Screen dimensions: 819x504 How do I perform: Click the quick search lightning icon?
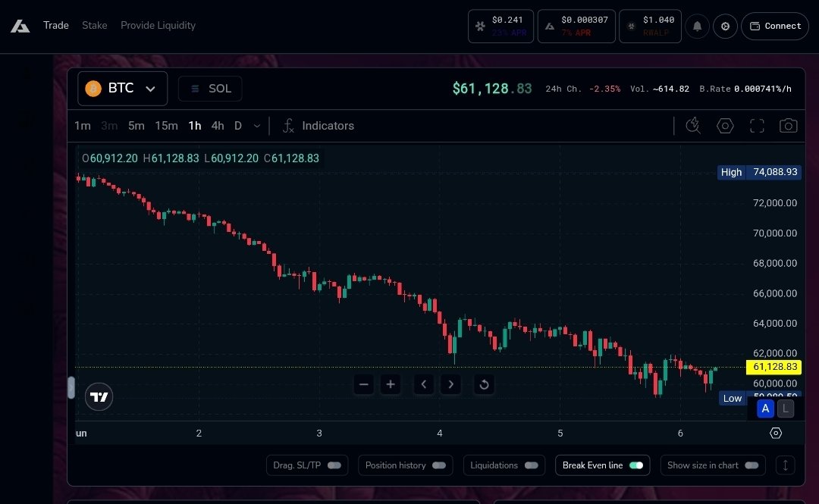pos(693,125)
